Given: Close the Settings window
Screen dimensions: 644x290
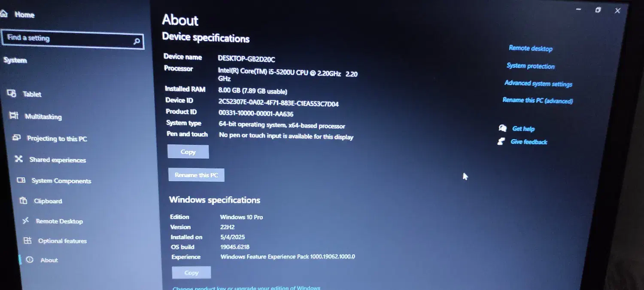Looking at the screenshot, I should 617,11.
